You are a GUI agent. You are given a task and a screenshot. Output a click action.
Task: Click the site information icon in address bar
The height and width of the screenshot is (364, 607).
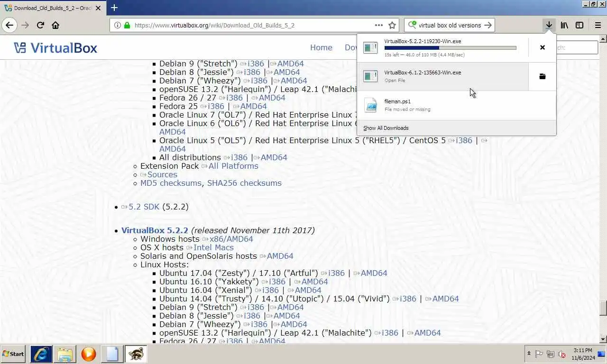pos(117,25)
